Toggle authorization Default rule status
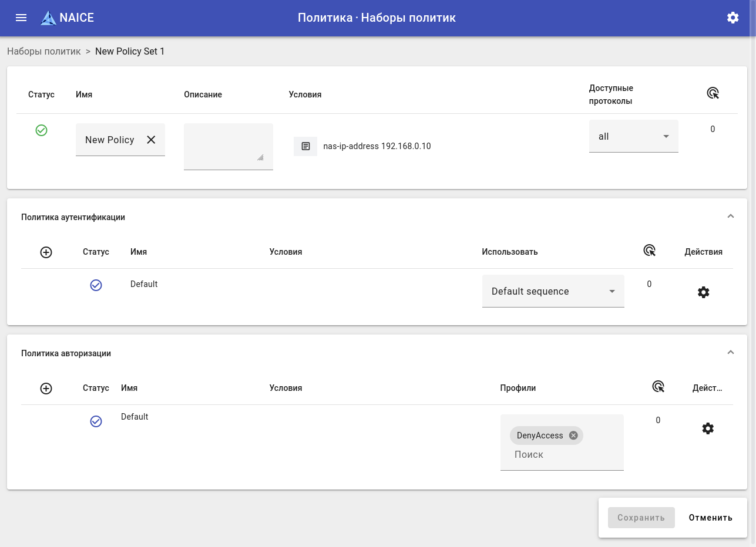Image resolution: width=756 pixels, height=547 pixels. pos(96,421)
